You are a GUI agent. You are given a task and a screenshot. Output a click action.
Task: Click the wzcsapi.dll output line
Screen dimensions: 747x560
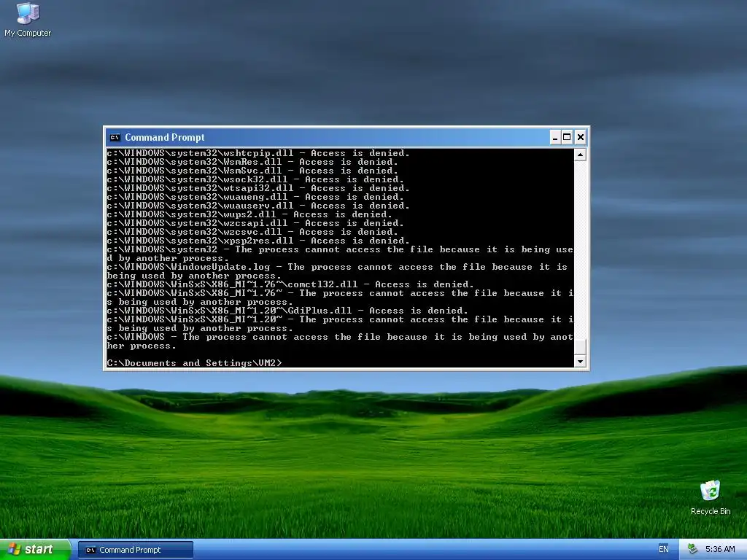[x=255, y=223]
